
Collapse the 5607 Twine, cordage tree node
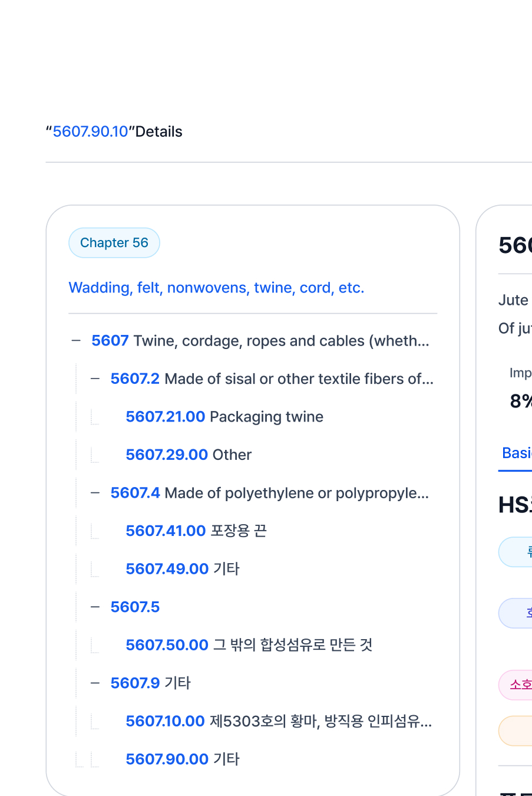(76, 341)
